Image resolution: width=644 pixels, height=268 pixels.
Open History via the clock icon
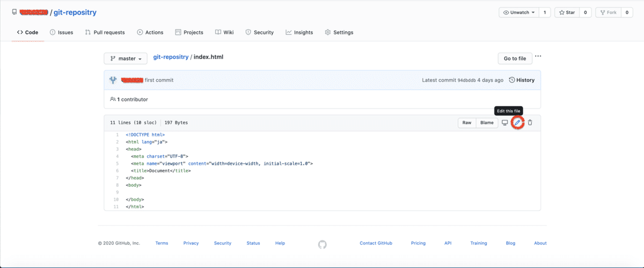coord(512,80)
